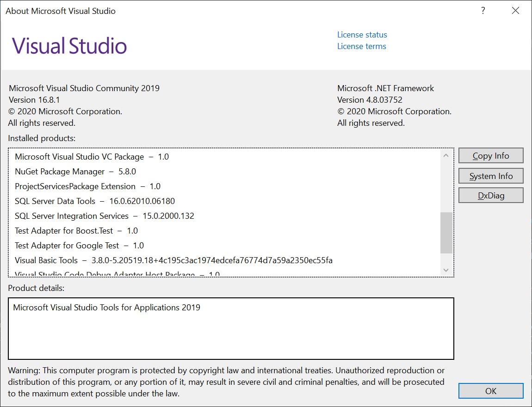This screenshot has height=407, width=532.
Task: Click the installed products scroll up arrow
Action: [446, 155]
